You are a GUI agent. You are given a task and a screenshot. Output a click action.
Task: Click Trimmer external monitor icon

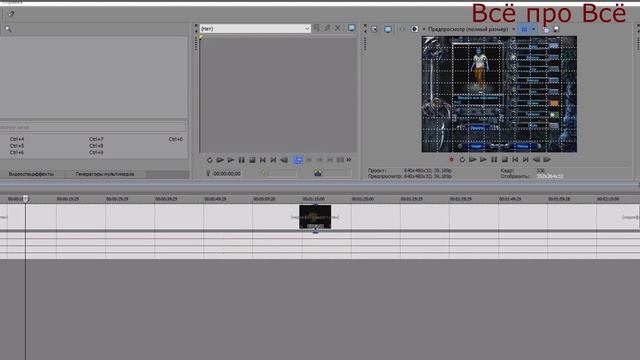point(351,28)
